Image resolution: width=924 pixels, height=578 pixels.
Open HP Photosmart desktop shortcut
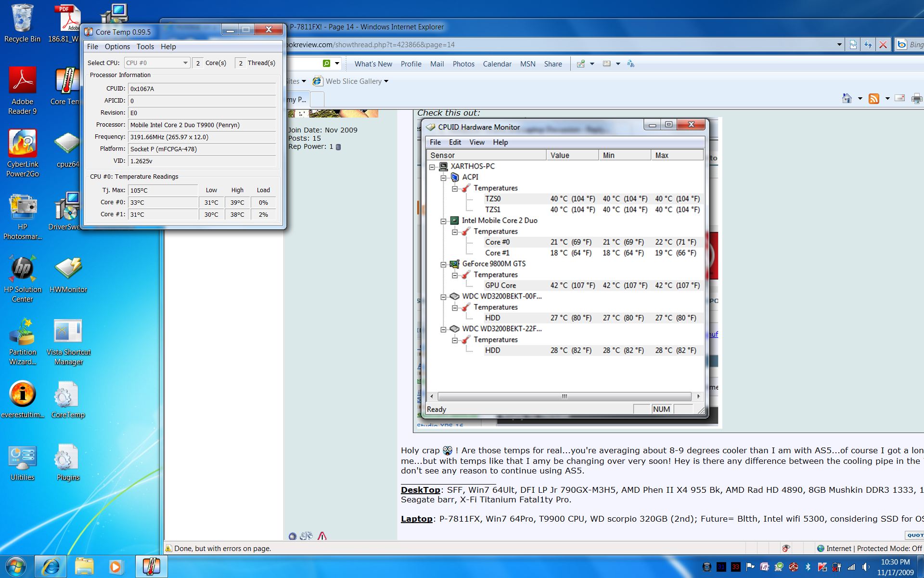(x=22, y=216)
